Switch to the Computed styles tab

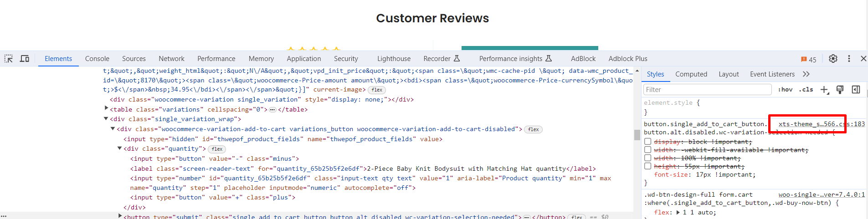691,74
